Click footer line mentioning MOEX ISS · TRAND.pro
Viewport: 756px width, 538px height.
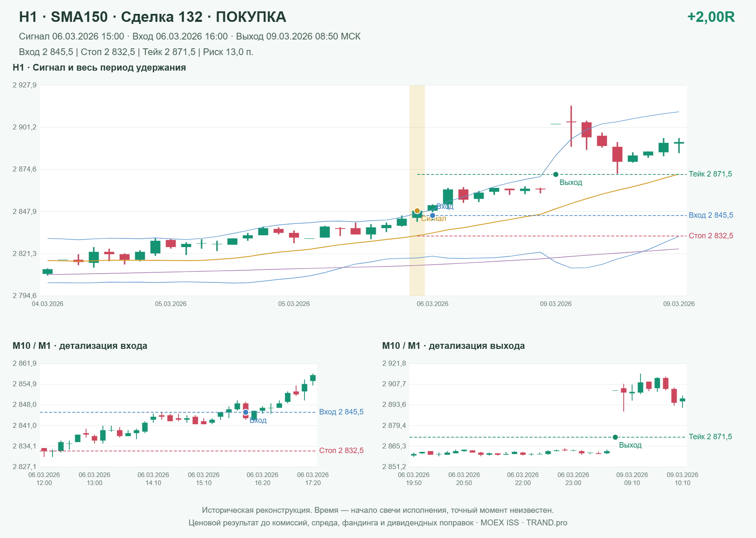click(378, 523)
